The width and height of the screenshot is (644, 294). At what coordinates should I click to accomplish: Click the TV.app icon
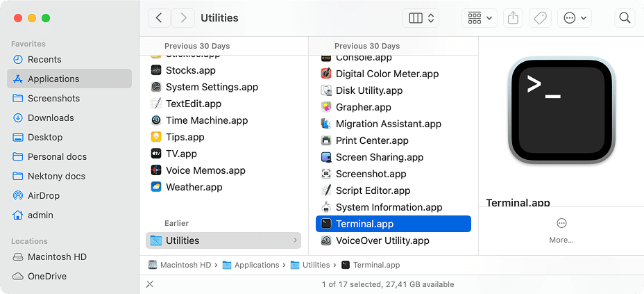[156, 154]
